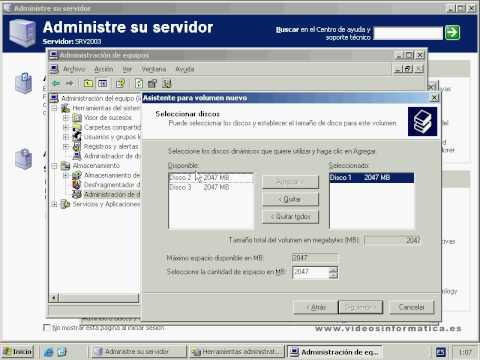Expand the Usuarios y grupos node
This screenshot has height=360, width=480.
pyautogui.click(x=66, y=137)
